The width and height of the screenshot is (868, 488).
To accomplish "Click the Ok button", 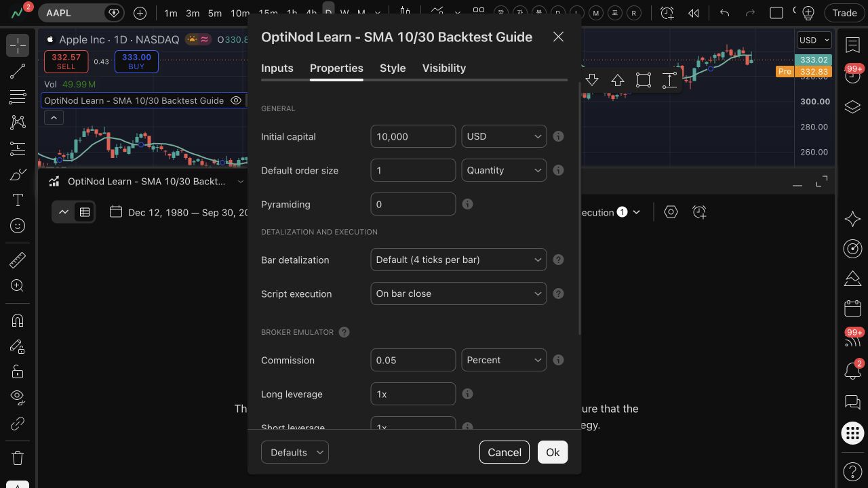I will coord(553,452).
